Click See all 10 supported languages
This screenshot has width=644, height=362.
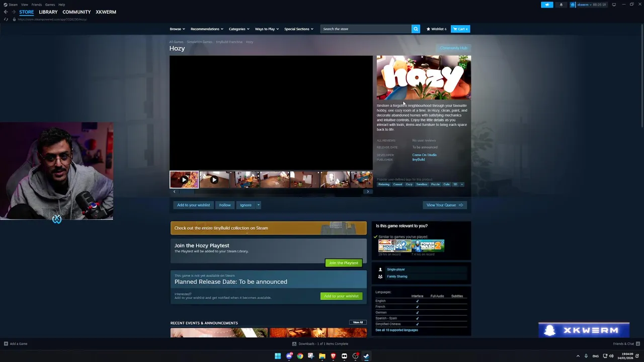[396, 330]
